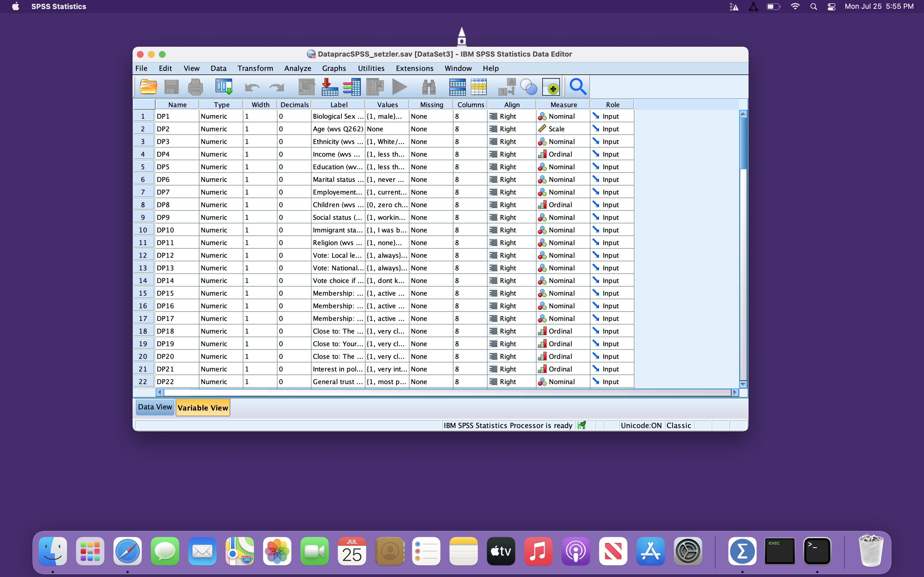
Task: Click the Split File toolbar icon
Action: click(457, 87)
